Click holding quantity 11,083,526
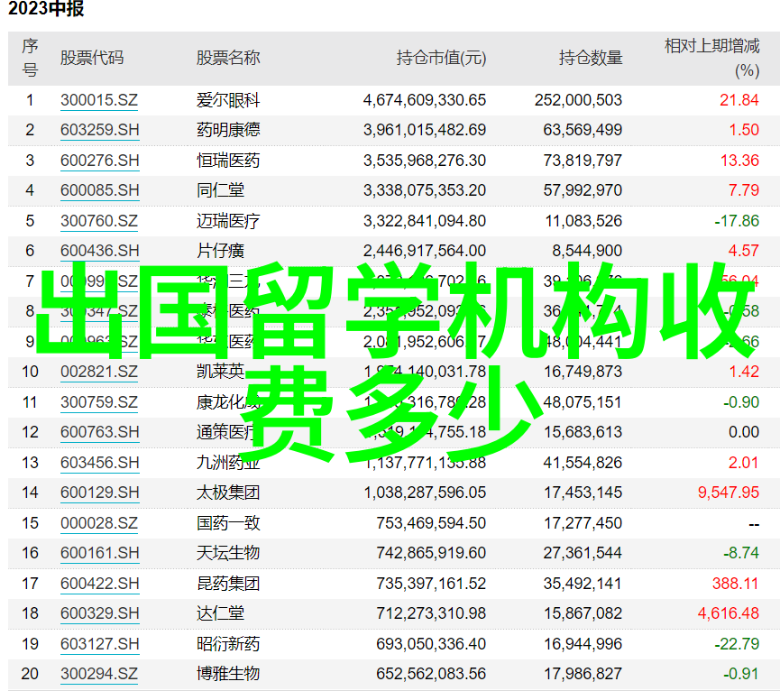Image resolution: width=780 pixels, height=700 pixels. pyautogui.click(x=583, y=221)
